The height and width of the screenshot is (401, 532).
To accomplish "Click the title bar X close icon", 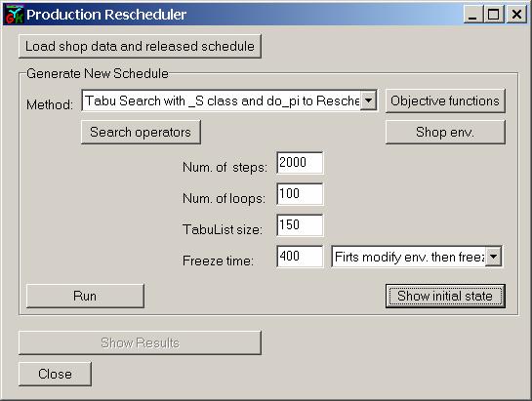I will (x=516, y=15).
